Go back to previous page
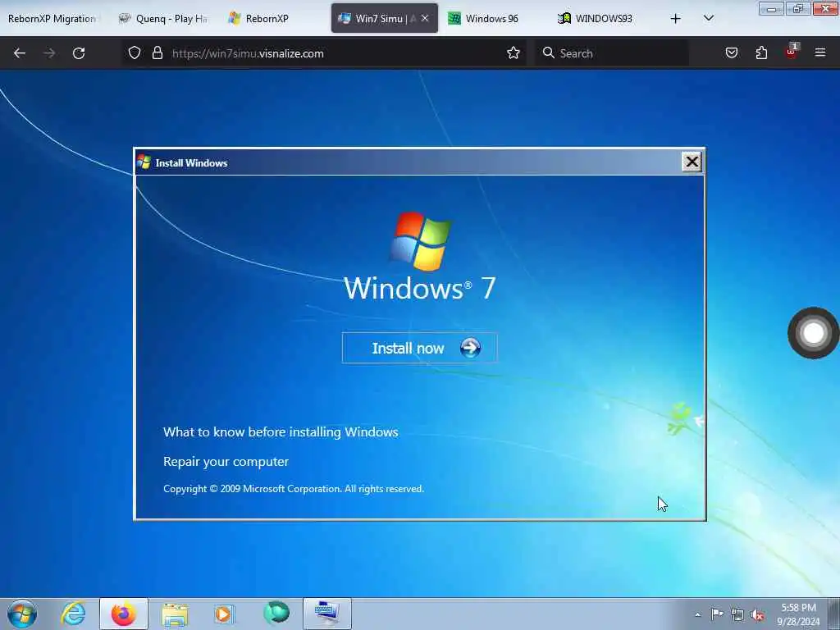 coord(20,53)
